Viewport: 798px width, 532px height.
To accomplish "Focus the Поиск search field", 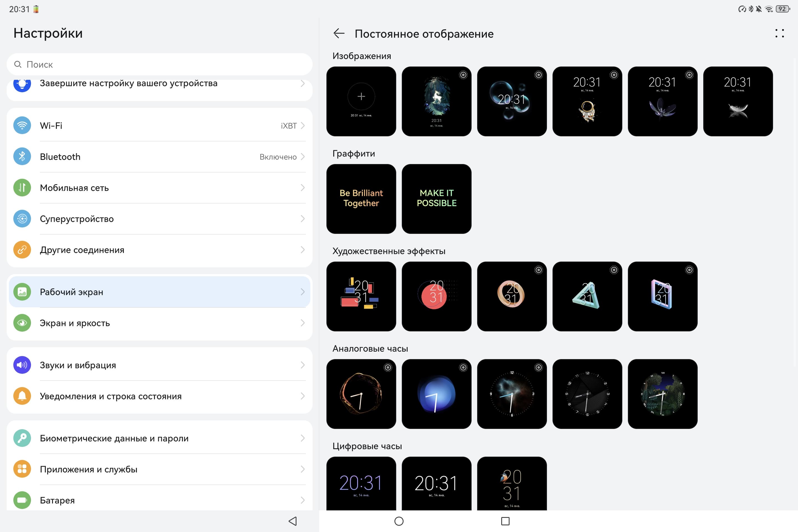I will coord(160,65).
